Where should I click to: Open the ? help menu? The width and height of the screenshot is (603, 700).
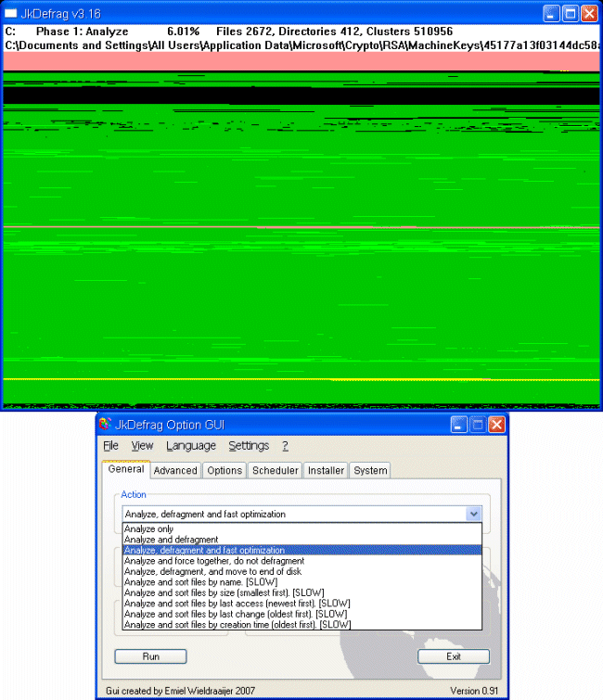[x=285, y=446]
